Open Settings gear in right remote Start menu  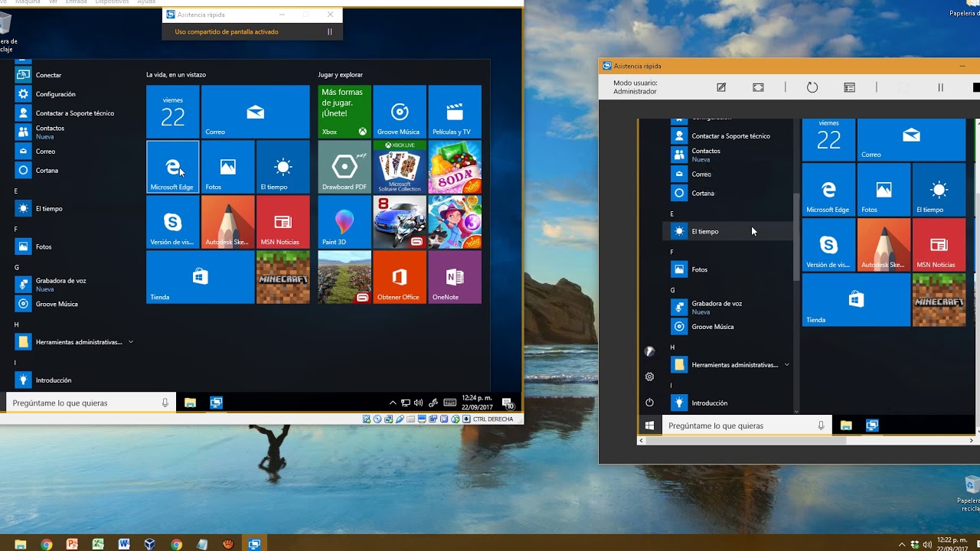click(649, 377)
